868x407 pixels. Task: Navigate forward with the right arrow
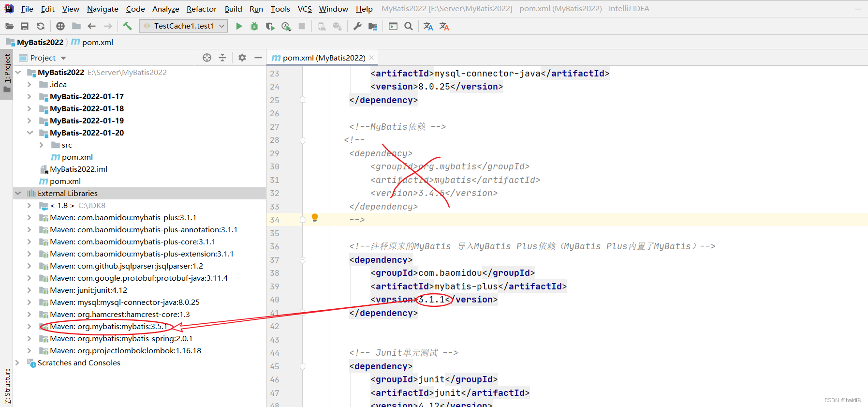(108, 26)
